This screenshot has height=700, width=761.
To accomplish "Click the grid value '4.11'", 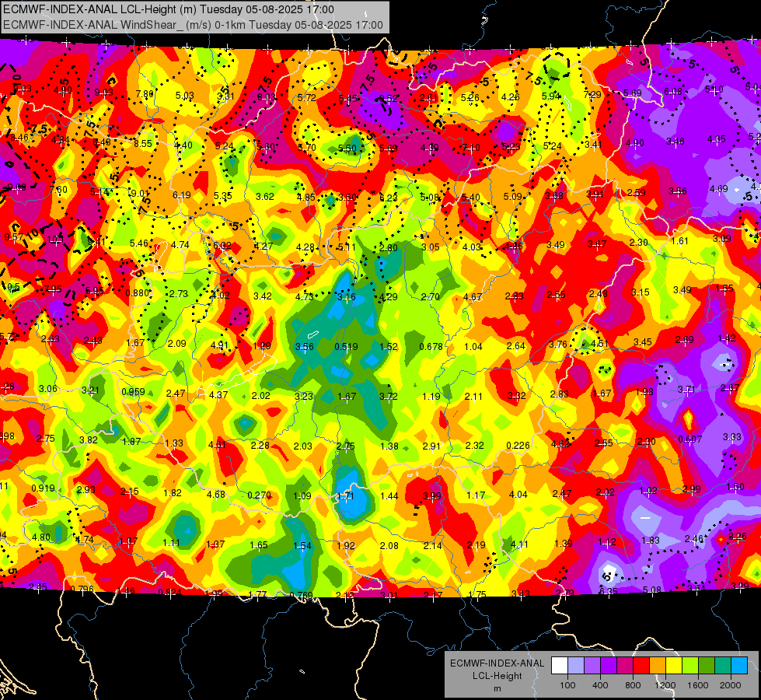I will pos(519,544).
